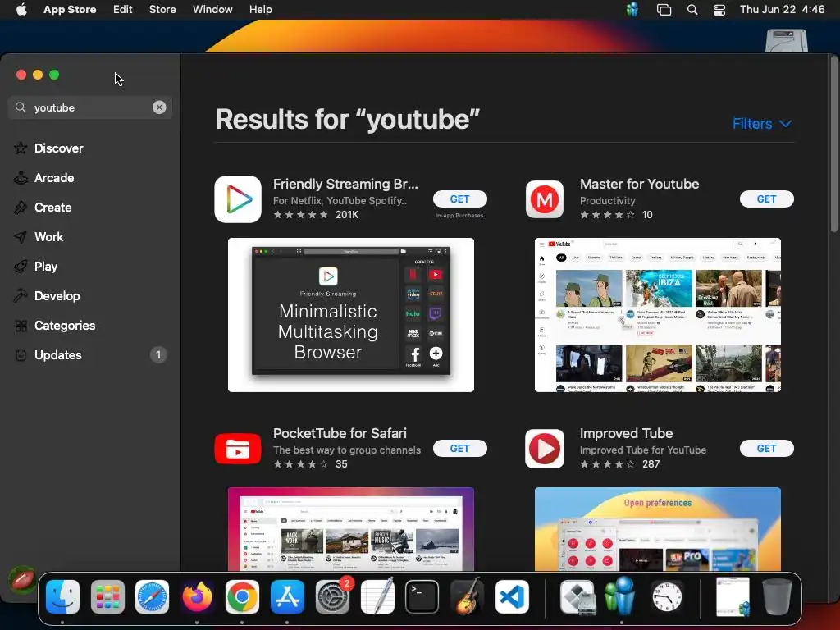The height and width of the screenshot is (630, 840).
Task: Get PocketTube for Safari
Action: [x=459, y=449]
